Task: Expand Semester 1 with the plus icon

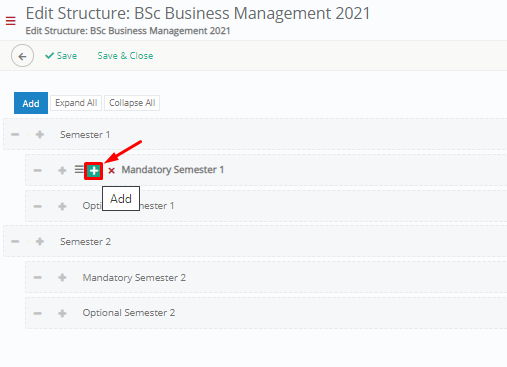Action: pos(40,135)
